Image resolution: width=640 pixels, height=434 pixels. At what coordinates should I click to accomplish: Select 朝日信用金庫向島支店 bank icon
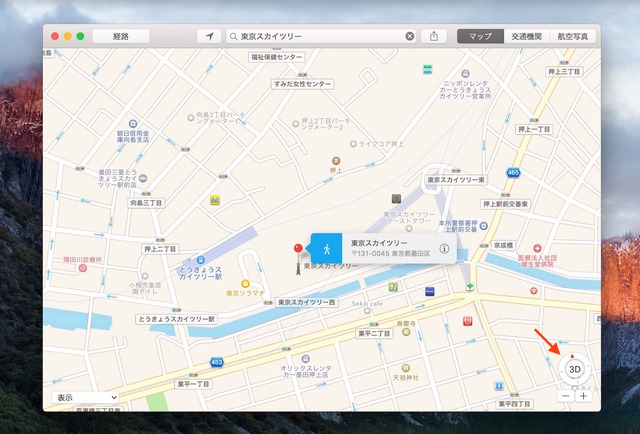click(133, 123)
